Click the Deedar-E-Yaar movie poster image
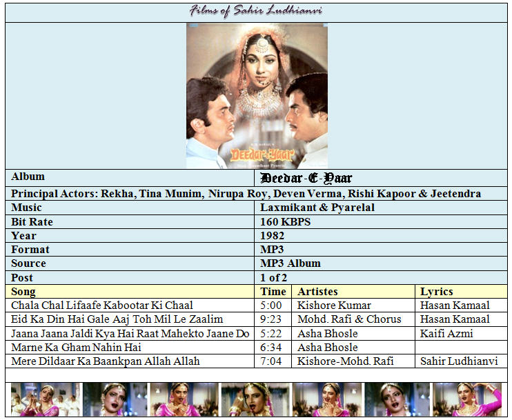 (x=257, y=96)
